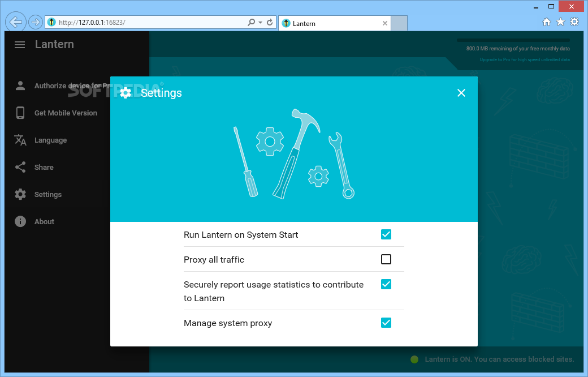Viewport: 588px width, 377px height.
Task: Click the browser Back arrow button
Action: (x=15, y=22)
